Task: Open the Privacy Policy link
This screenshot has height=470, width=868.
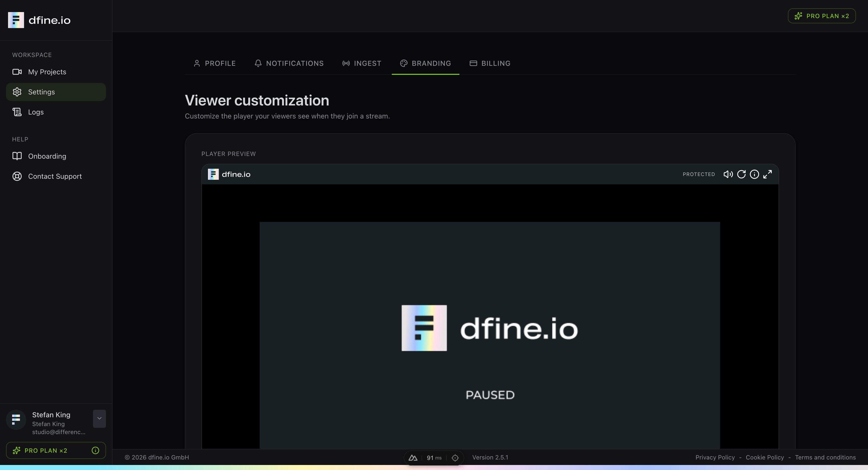Action: 715,457
